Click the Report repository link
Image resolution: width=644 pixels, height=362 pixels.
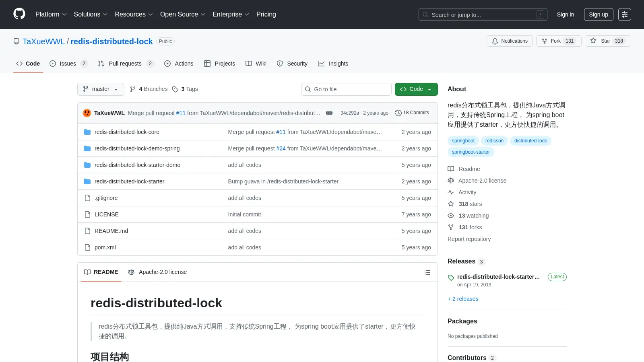(469, 239)
